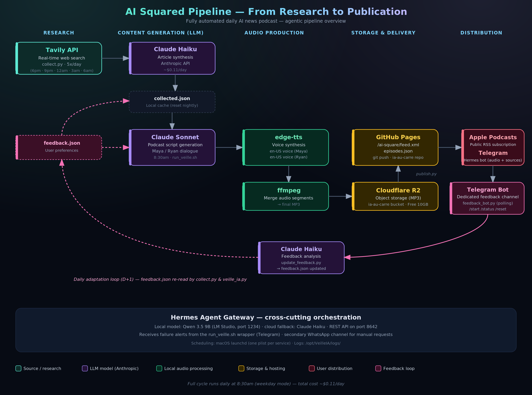This screenshot has height=395, width=532.
Task: Click 'en-US voice (Ryan)' text
Action: click(x=289, y=157)
